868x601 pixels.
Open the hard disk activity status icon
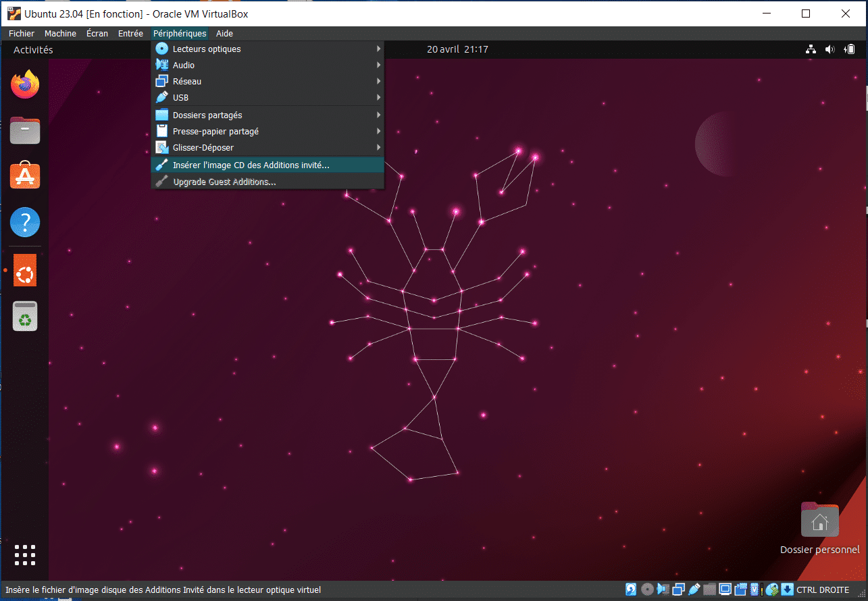pyautogui.click(x=630, y=589)
